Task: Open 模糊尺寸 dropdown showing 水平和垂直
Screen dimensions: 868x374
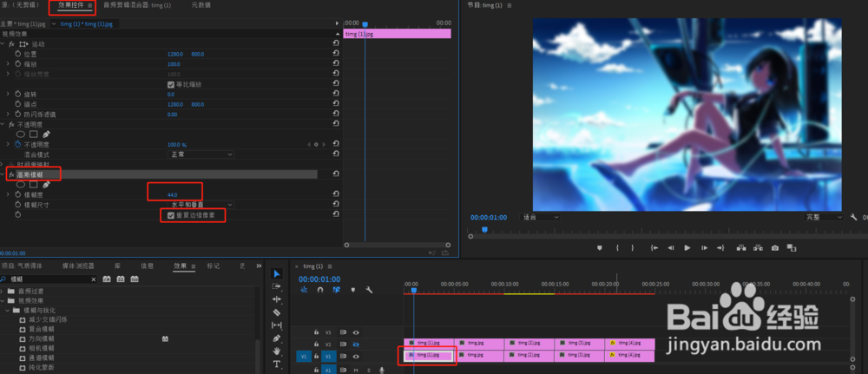Action: [201, 205]
